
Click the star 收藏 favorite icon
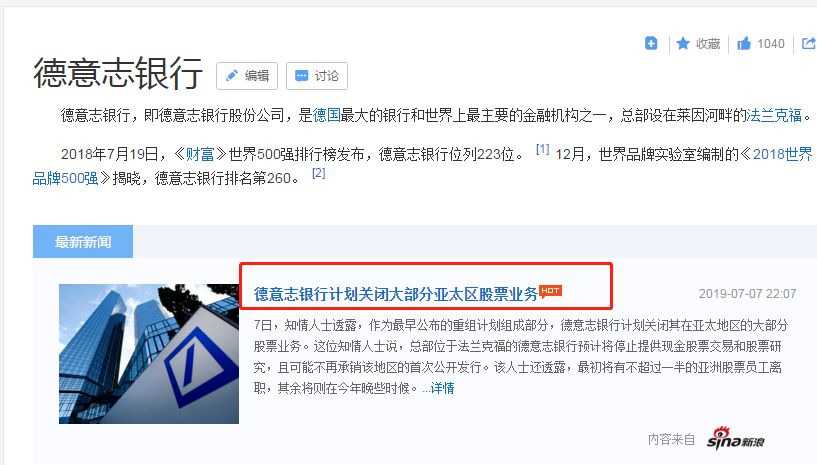683,43
